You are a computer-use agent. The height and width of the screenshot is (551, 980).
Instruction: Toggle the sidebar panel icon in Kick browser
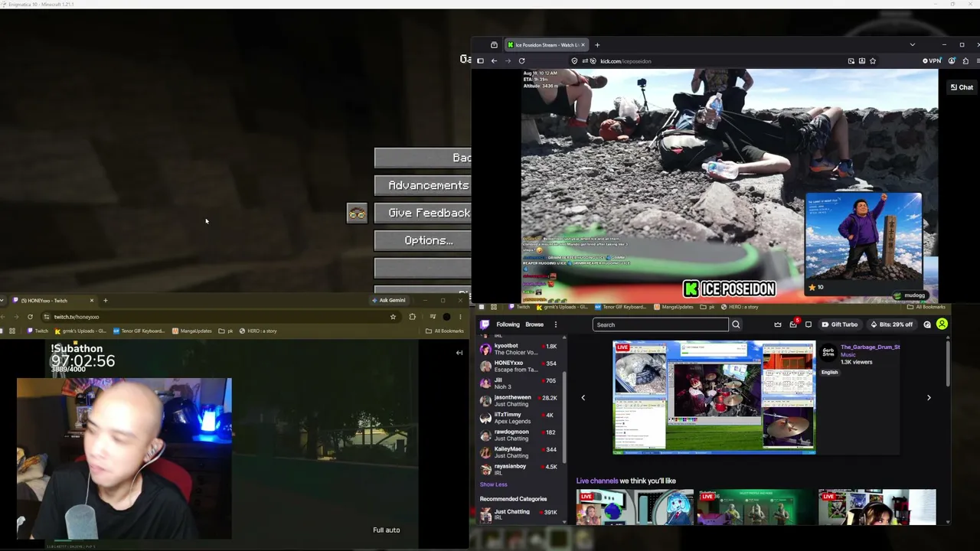pyautogui.click(x=480, y=61)
